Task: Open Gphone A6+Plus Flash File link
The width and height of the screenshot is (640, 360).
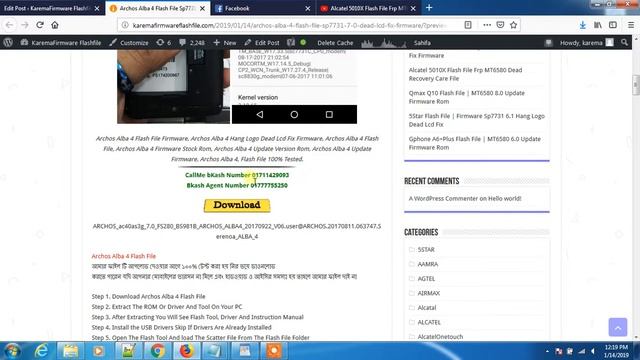Action: [x=474, y=143]
